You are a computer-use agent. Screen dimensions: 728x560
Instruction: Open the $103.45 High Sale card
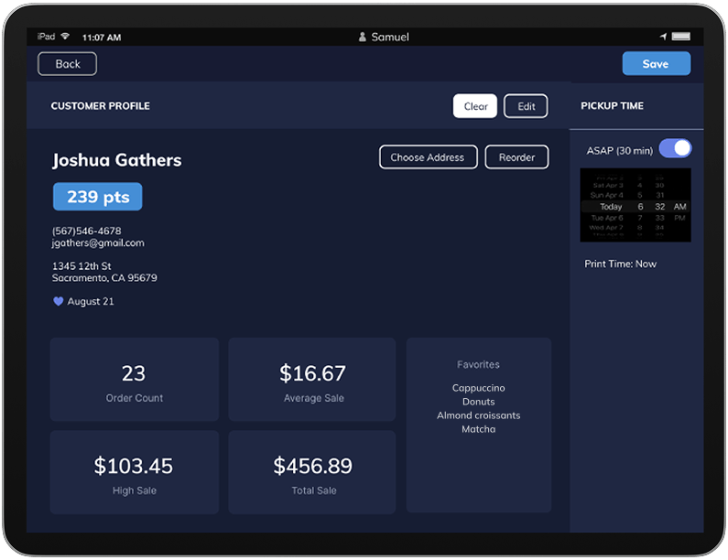[x=135, y=472]
